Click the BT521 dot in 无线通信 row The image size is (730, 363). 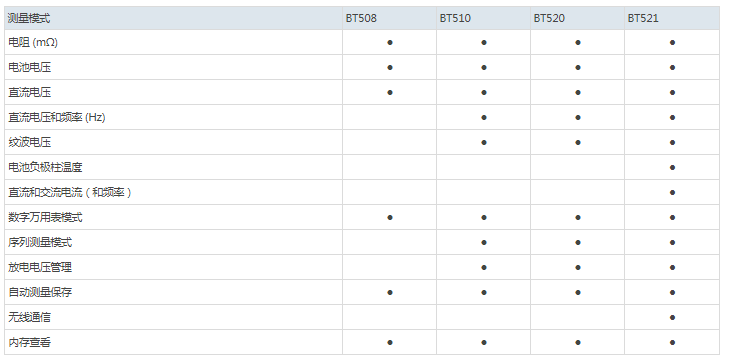point(672,317)
